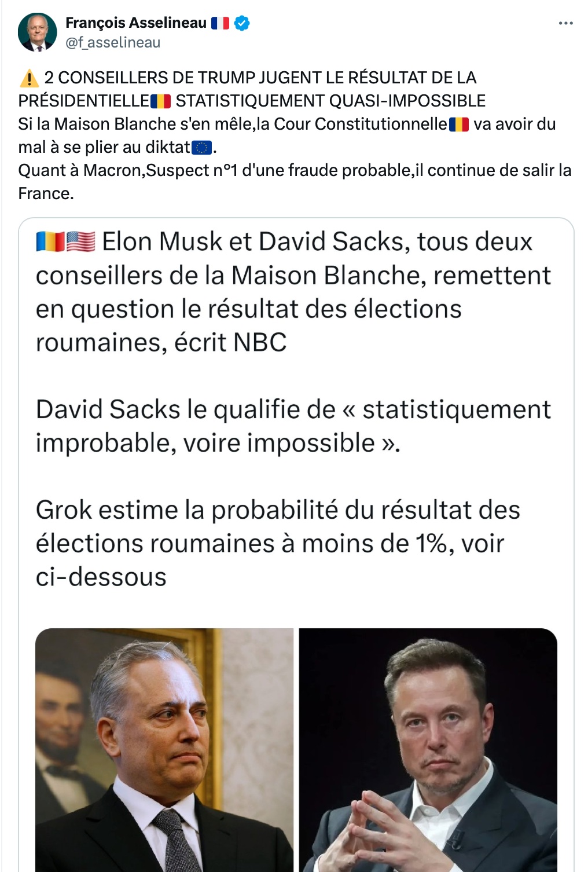Screen dimensions: 588x872
Task: Open the @f_asselineau handle link
Action: click(113, 42)
